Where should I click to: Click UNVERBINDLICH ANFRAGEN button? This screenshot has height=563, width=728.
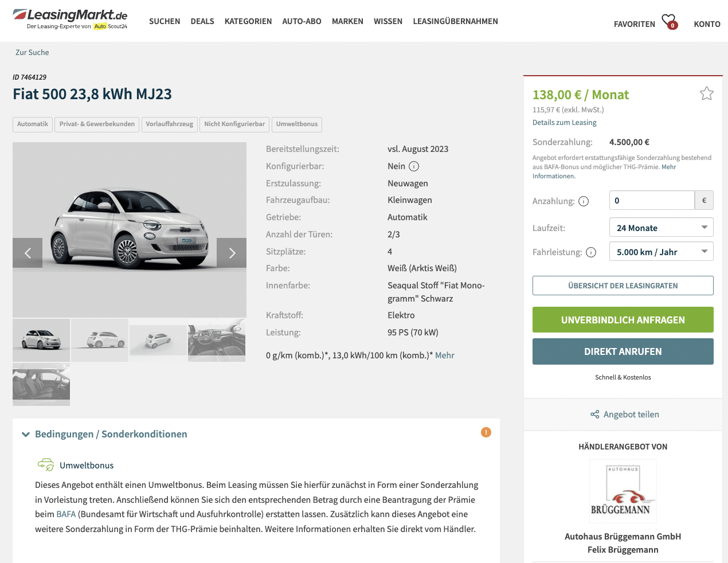point(623,320)
